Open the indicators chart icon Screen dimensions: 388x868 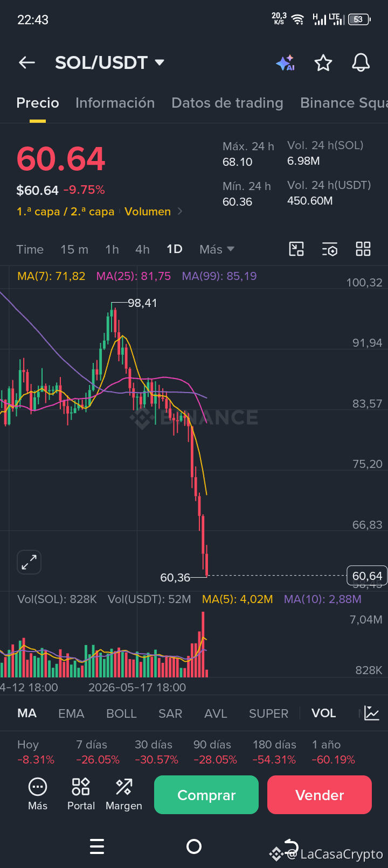[x=372, y=713]
